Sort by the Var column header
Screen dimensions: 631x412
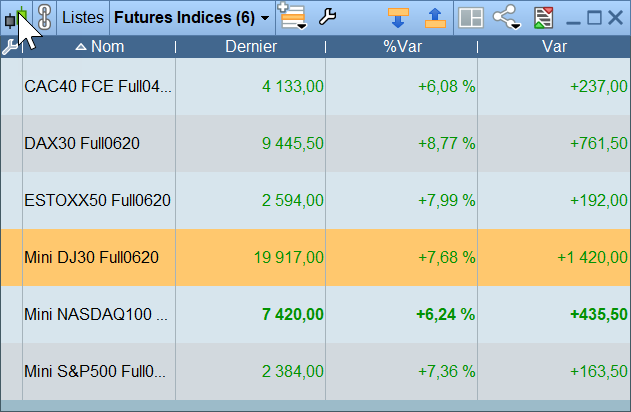point(554,47)
